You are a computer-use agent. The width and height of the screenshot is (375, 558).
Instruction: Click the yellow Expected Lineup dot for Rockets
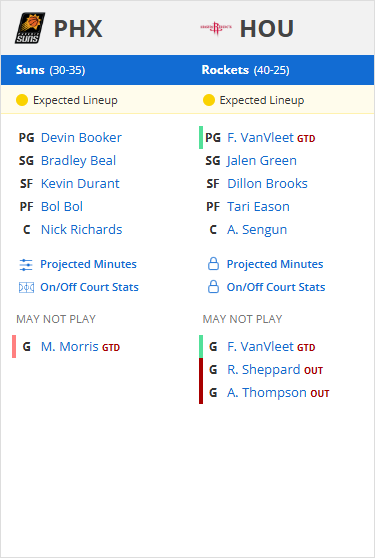tap(208, 100)
